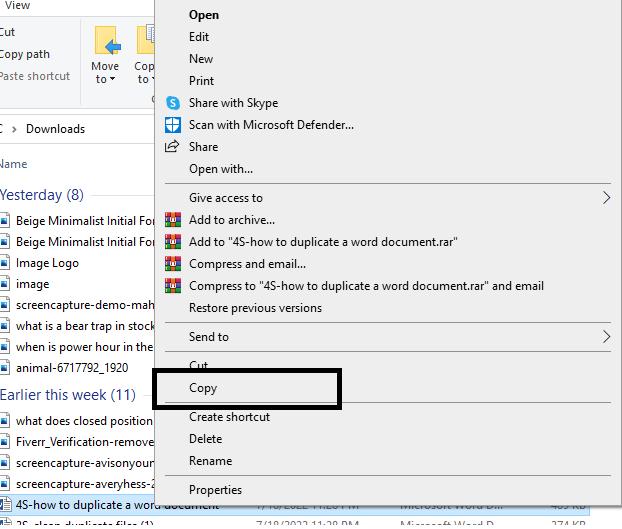This screenshot has width=622, height=529.
Task: Click the Move to folder icon in ribbon
Action: click(106, 43)
